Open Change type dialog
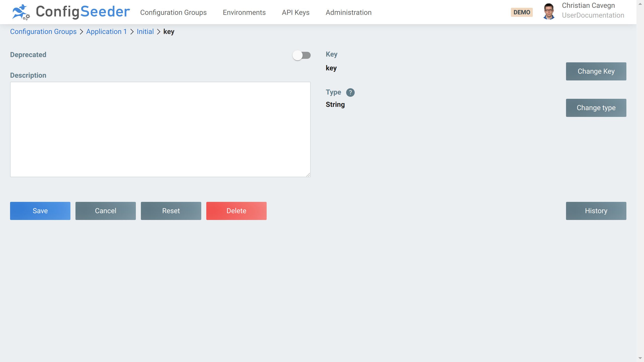This screenshot has height=362, width=644. [596, 108]
